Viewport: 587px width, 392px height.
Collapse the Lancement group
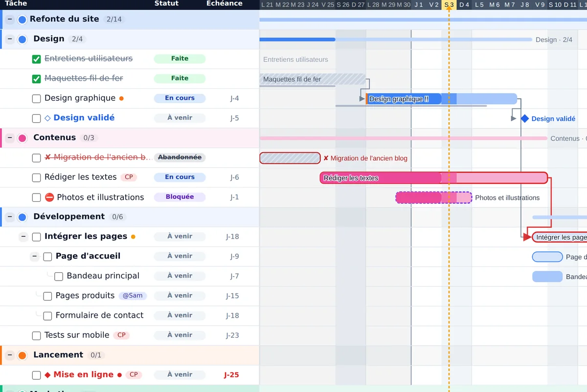point(10,355)
